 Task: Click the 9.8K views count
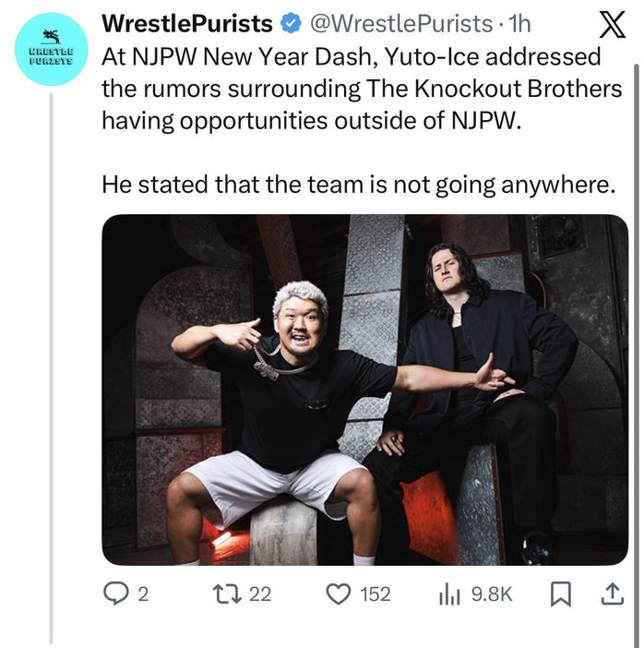point(492,594)
